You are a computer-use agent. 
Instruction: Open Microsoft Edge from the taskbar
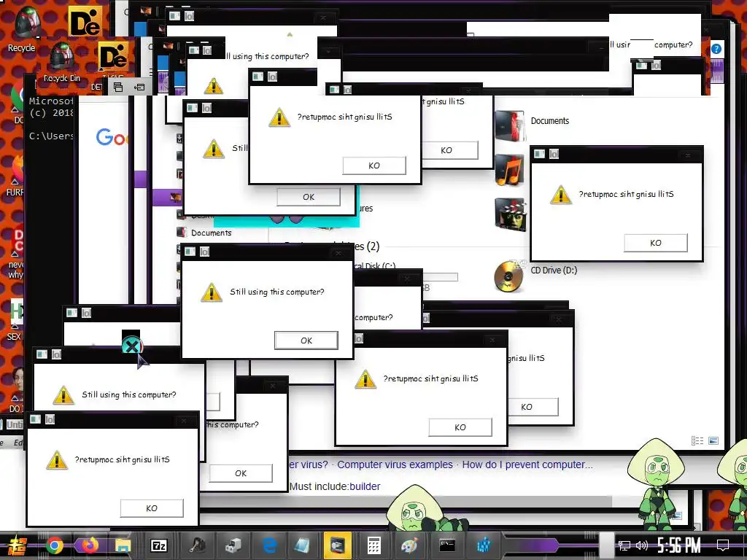click(269, 545)
